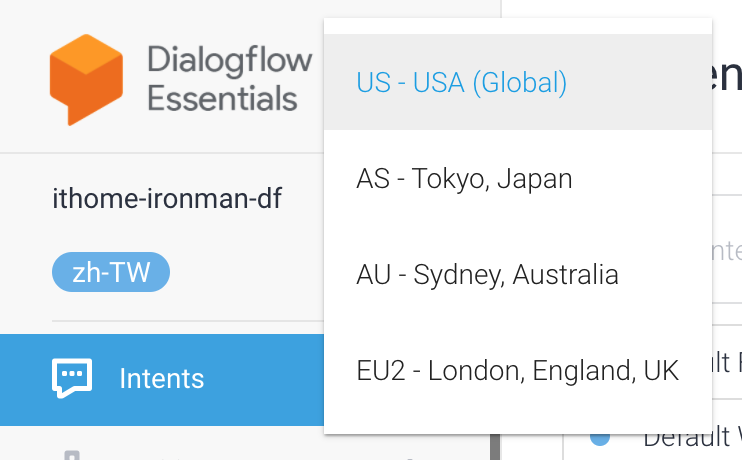The width and height of the screenshot is (742, 460).
Task: Click the partially visible icon below Intents
Action: 72,455
